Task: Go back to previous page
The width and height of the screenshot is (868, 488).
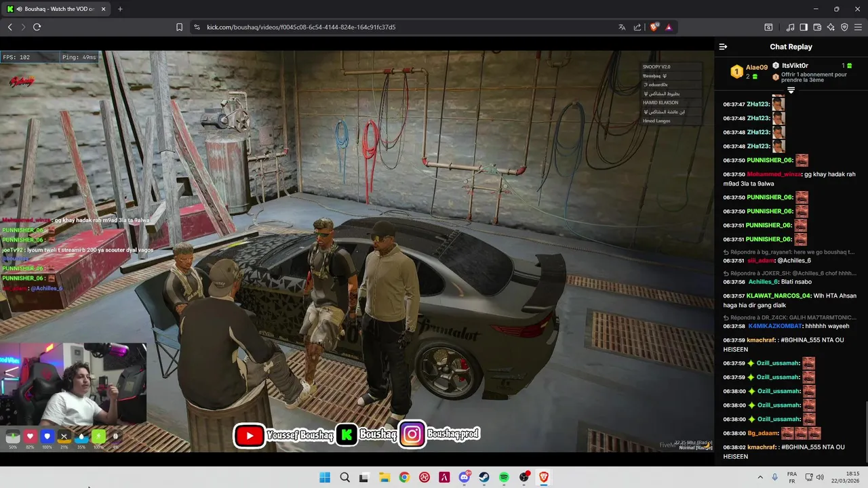Action: [9, 27]
